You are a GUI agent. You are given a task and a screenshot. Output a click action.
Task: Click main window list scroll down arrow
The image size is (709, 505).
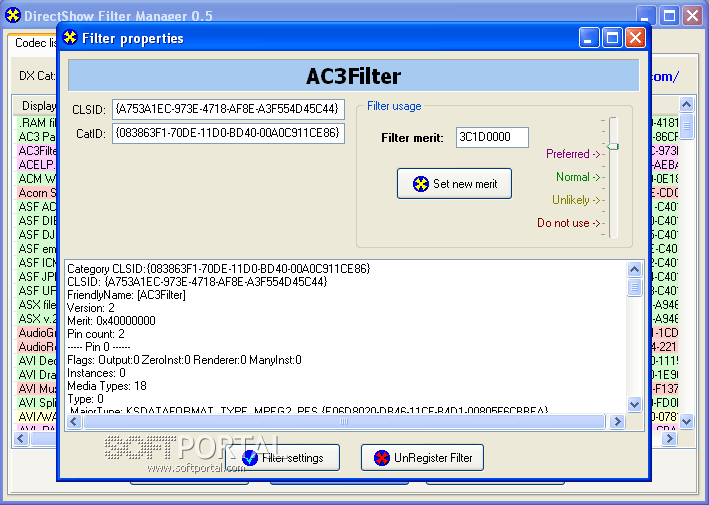(x=686, y=421)
